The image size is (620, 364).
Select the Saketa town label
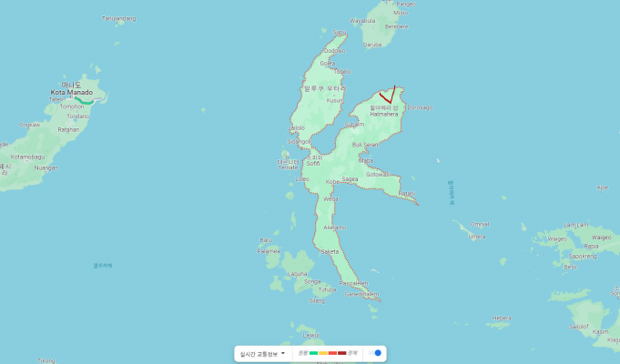[330, 251]
